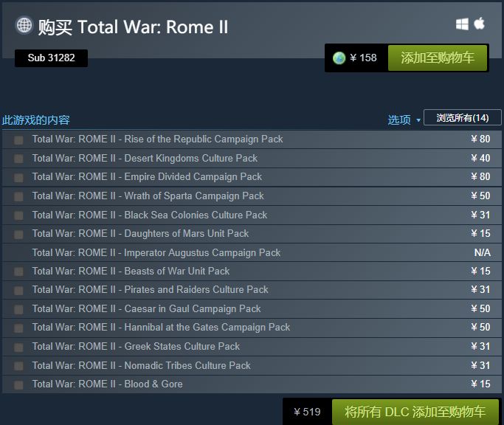Tick the Rise of the Republic checkbox
This screenshot has height=425, width=504.
tap(18, 139)
